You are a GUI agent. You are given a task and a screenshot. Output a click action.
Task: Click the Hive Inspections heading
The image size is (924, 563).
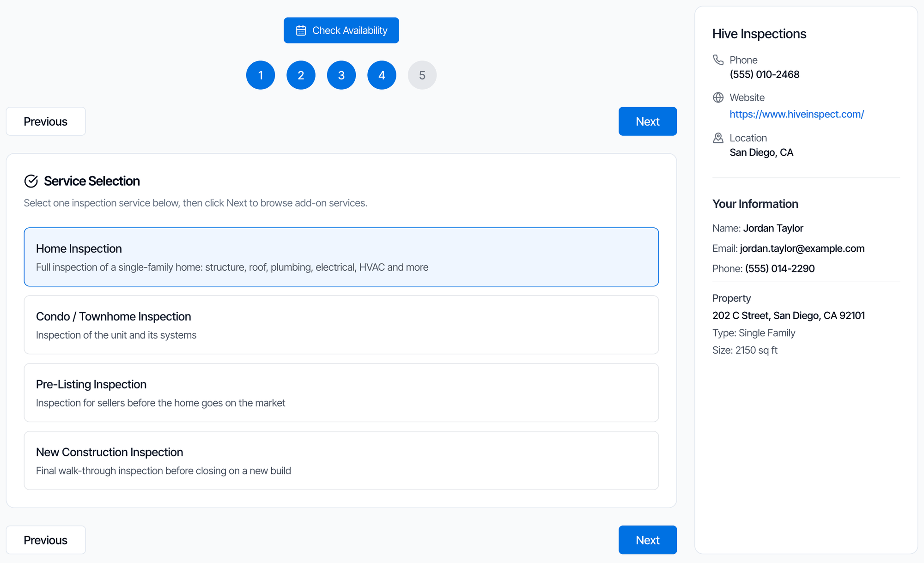[759, 34]
